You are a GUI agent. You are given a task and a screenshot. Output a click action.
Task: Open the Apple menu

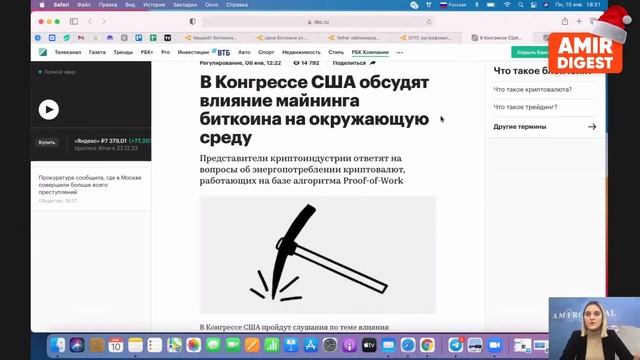coord(42,5)
